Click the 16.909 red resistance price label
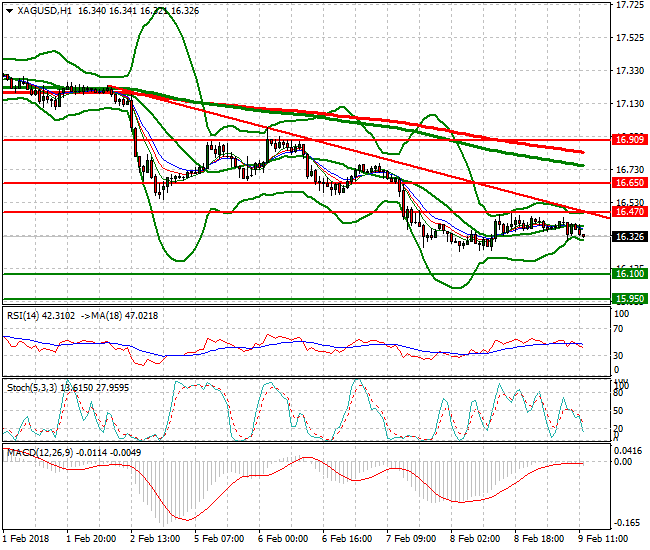The image size is (650, 550). click(x=628, y=141)
